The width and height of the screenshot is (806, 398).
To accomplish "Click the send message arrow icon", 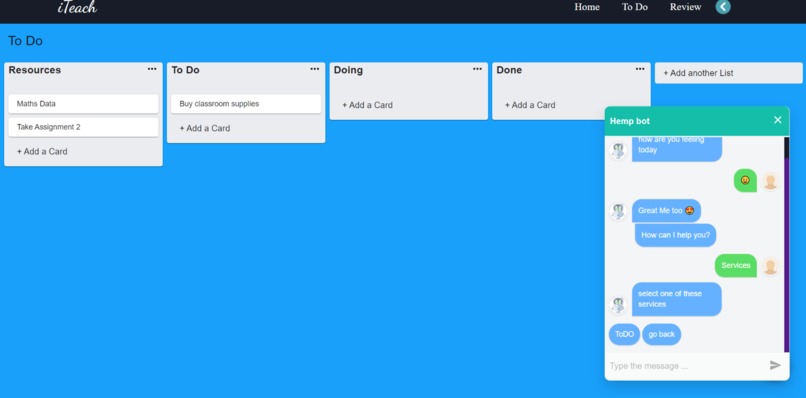I will tap(775, 365).
